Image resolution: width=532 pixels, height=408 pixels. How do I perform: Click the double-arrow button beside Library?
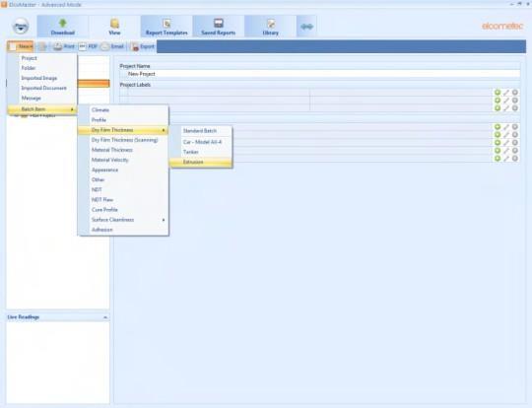[x=306, y=27]
